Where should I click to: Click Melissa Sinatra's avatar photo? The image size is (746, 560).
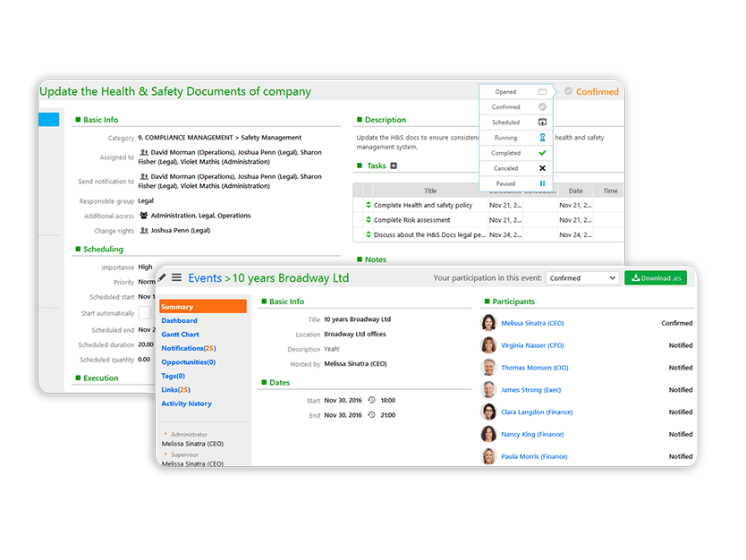point(488,323)
